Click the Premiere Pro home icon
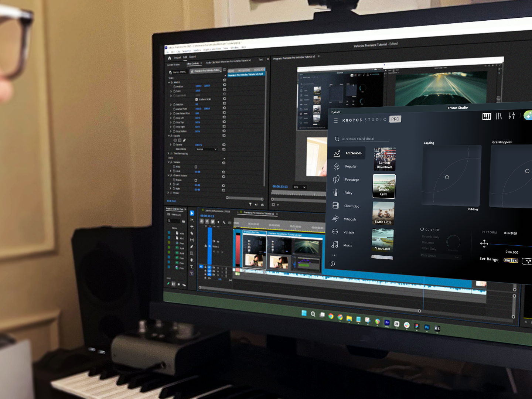The height and width of the screenshot is (399, 532). (170, 58)
